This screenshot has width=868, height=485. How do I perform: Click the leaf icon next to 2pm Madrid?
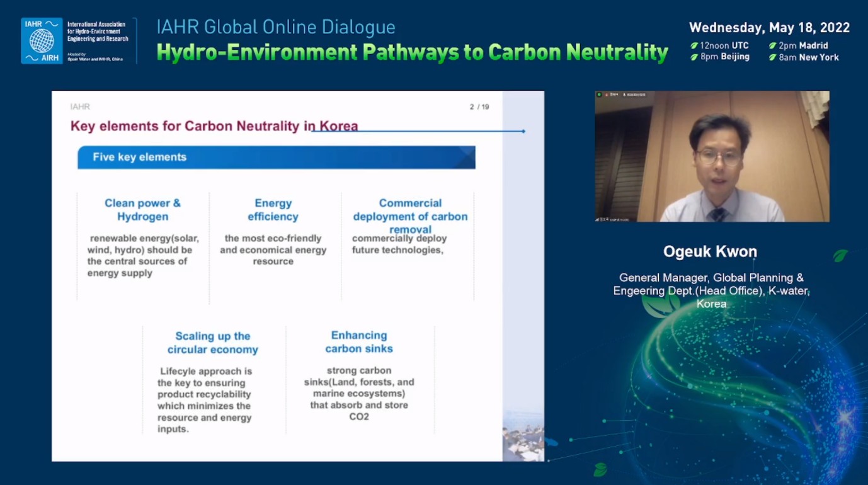(773, 46)
